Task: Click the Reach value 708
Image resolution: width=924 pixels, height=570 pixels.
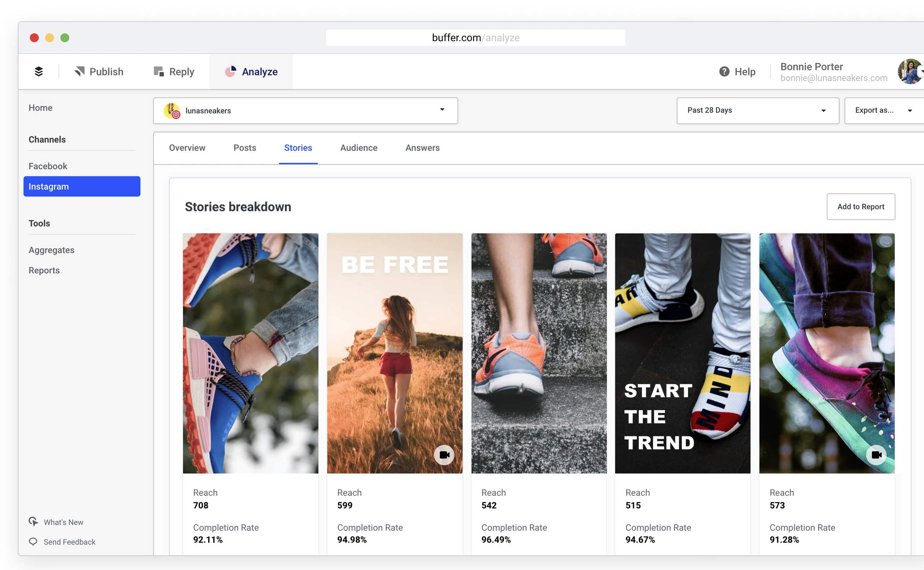Action: tap(201, 505)
